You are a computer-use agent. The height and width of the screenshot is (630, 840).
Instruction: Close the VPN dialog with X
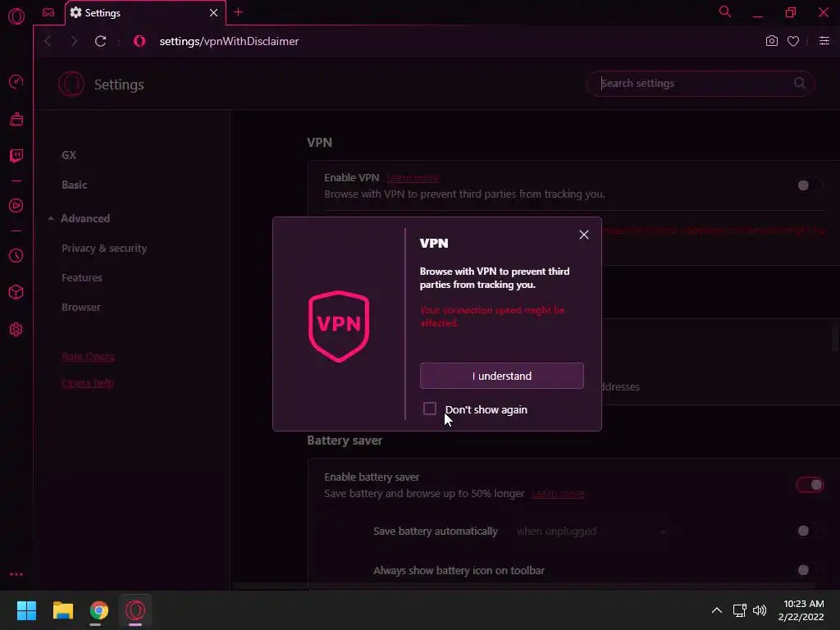(584, 235)
